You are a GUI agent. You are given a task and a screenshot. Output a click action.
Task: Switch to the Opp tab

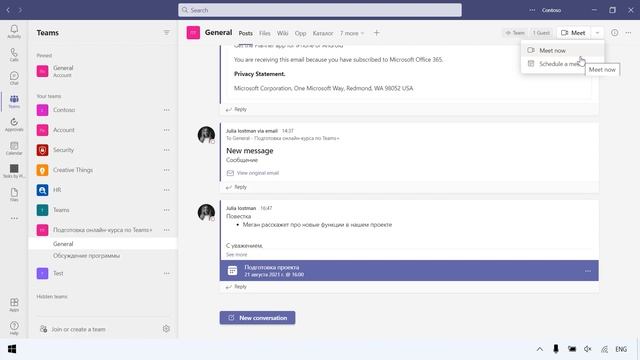300,33
